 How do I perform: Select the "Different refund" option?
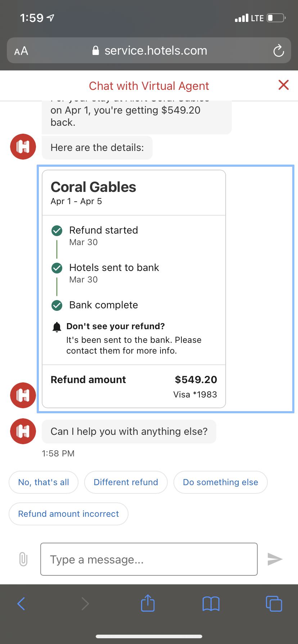[x=126, y=482]
